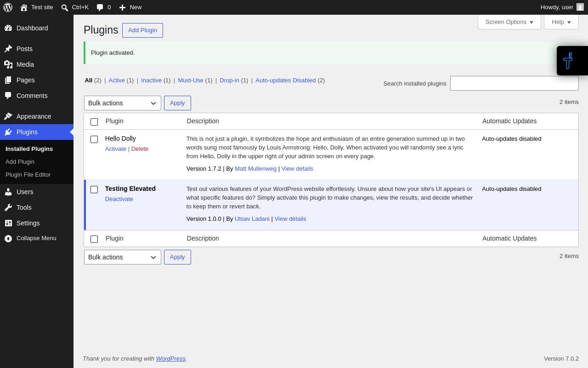The image size is (588, 368).
Task: Open the Dashboard menu item label
Action: (32, 28)
